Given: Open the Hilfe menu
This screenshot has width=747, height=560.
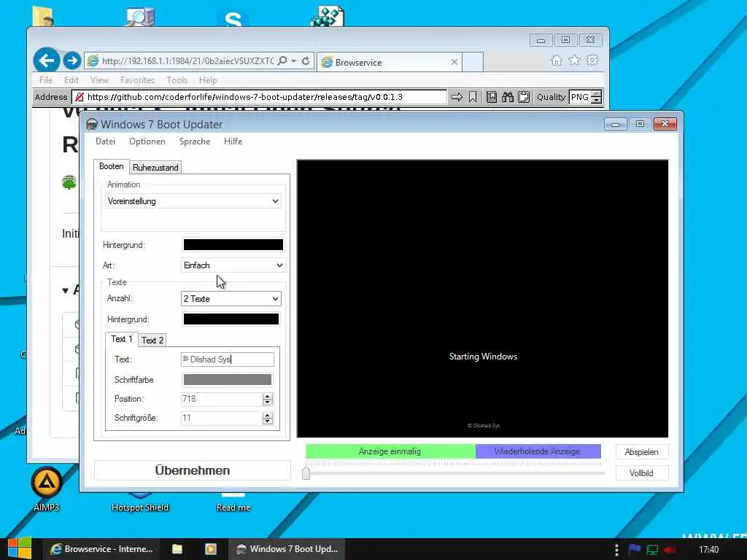Looking at the screenshot, I should 233,141.
